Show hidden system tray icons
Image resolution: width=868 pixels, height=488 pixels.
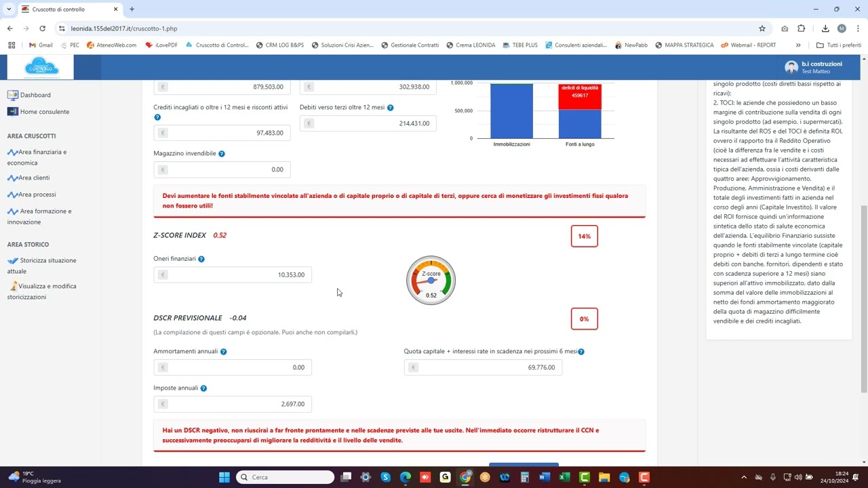pyautogui.click(x=744, y=477)
